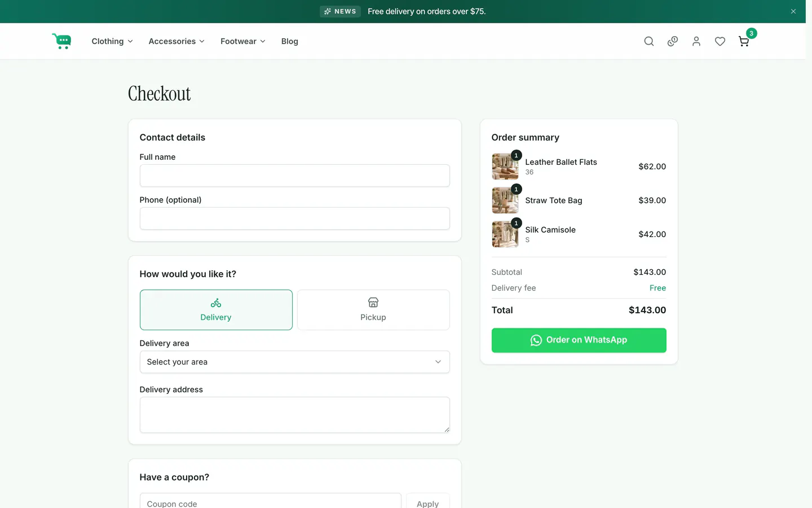Open the search icon in header
812x508 pixels.
[x=649, y=41]
